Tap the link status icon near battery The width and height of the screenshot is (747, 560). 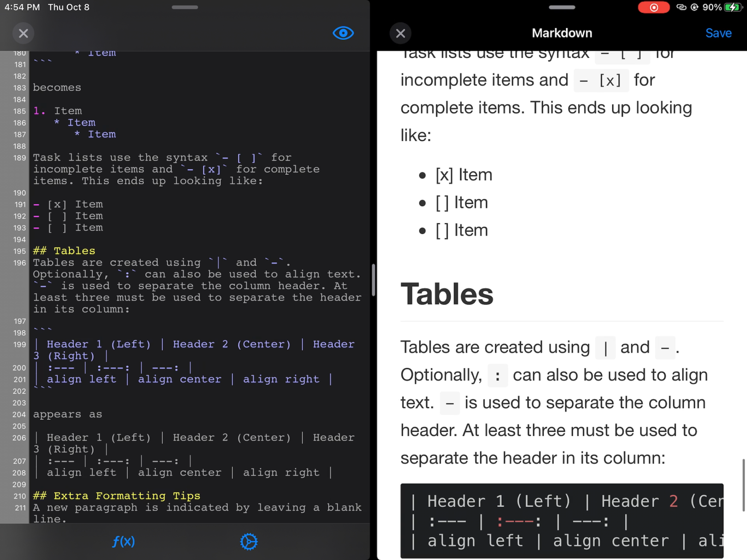pyautogui.click(x=681, y=7)
